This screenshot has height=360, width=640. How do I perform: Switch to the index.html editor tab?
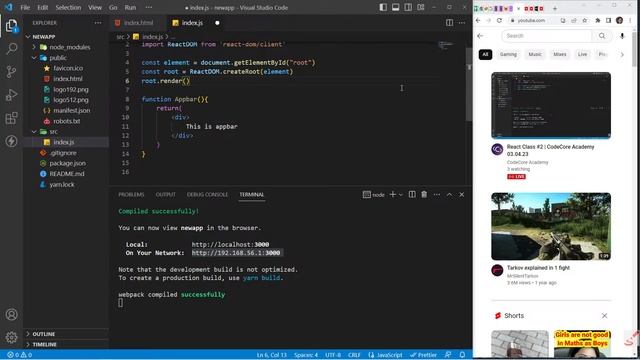(x=138, y=23)
